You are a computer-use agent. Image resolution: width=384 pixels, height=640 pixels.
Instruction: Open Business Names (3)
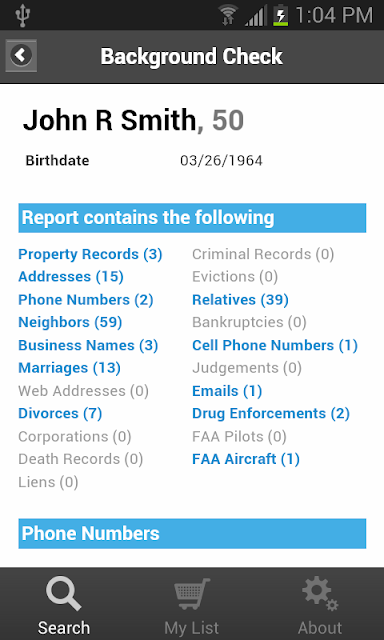tap(88, 345)
